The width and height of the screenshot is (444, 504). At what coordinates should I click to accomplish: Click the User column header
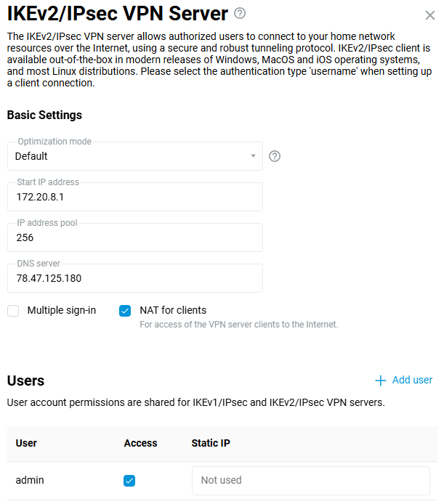pos(26,443)
